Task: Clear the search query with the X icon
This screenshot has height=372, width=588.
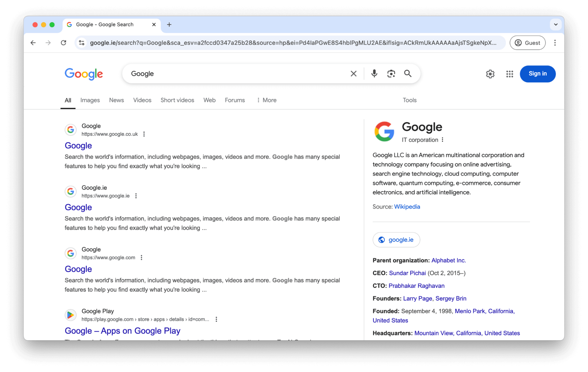Action: 353,74
